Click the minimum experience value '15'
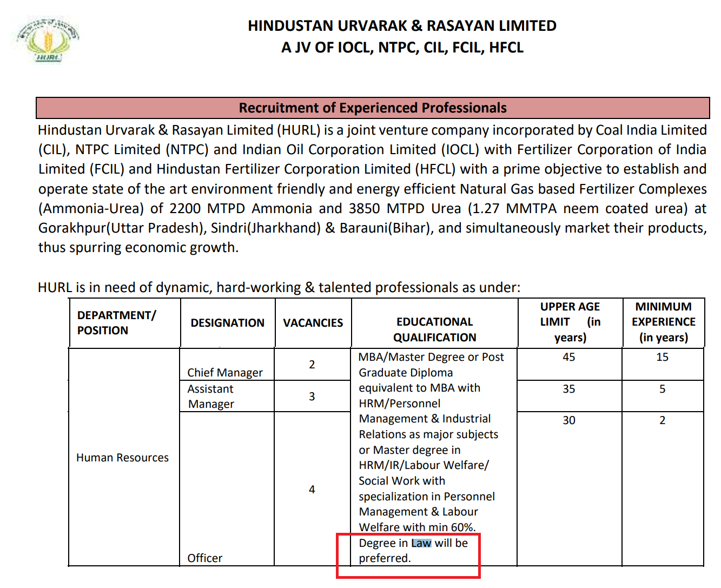 pyautogui.click(x=663, y=357)
